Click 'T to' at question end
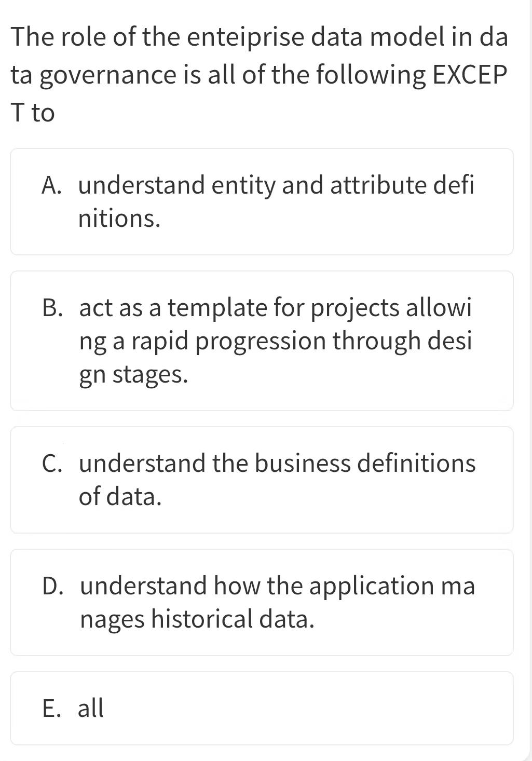The height and width of the screenshot is (761, 532). [33, 113]
